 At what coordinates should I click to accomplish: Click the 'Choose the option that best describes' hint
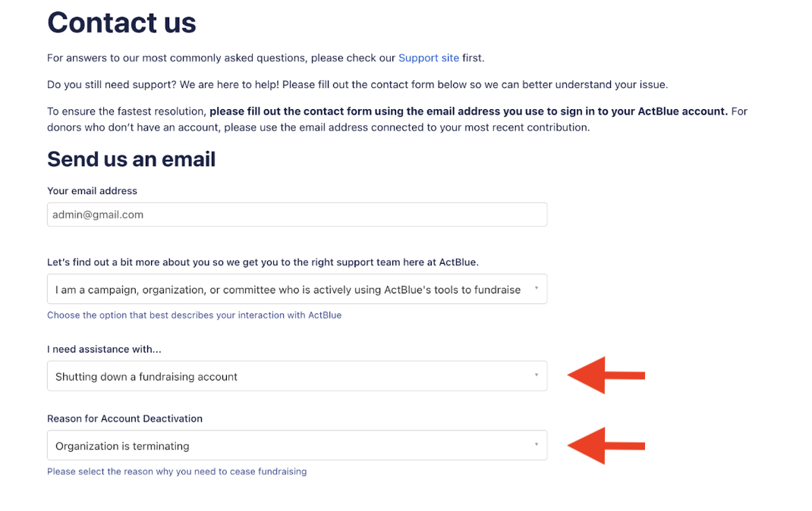click(x=194, y=315)
